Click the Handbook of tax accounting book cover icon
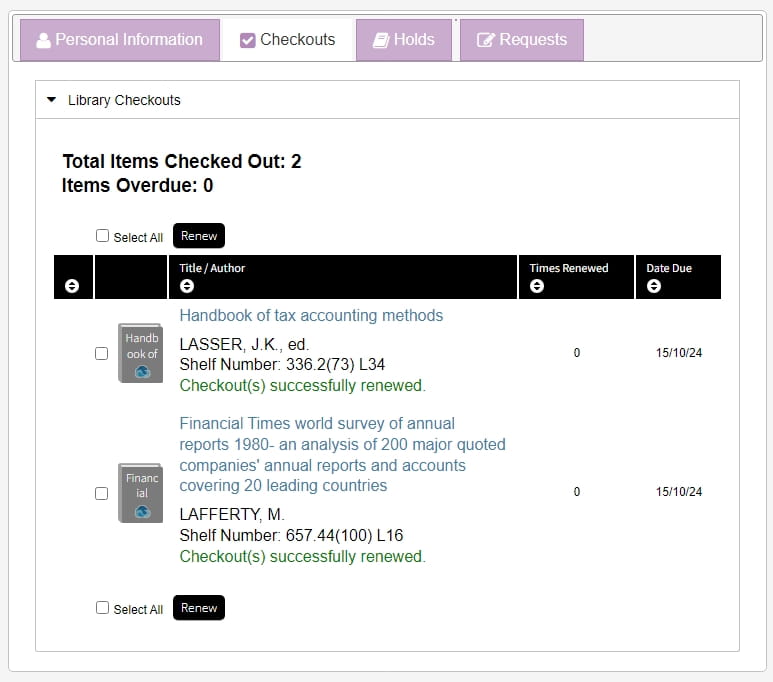Screen dimensions: 773x682 [140, 353]
